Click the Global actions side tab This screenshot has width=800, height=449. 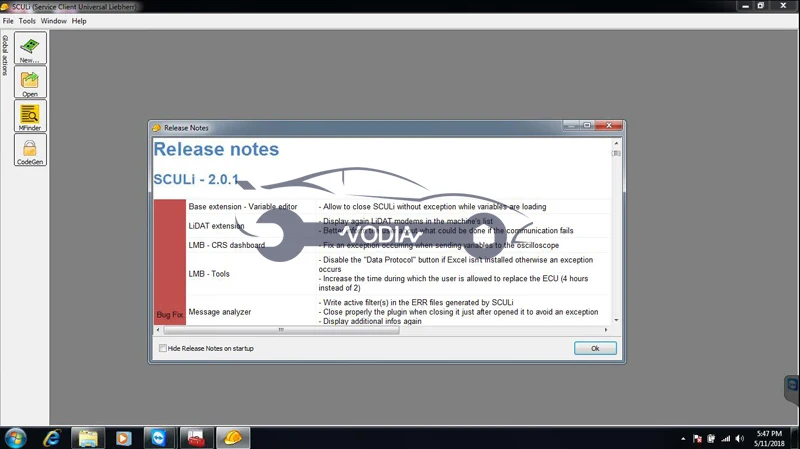click(5, 55)
